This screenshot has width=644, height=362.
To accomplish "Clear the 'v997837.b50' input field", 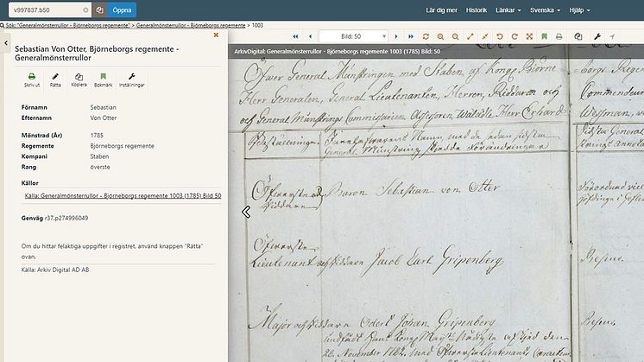I will coord(85,10).
